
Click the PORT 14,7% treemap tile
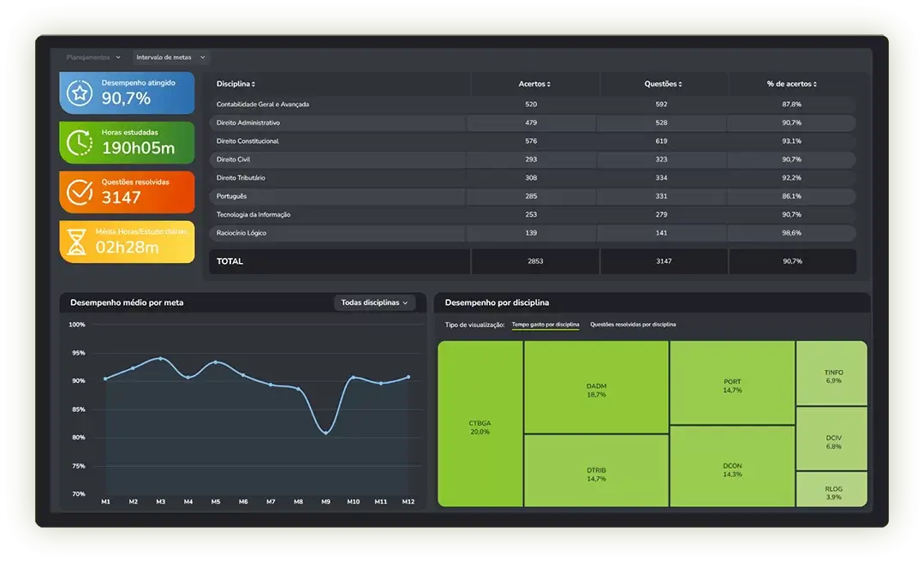(x=732, y=385)
